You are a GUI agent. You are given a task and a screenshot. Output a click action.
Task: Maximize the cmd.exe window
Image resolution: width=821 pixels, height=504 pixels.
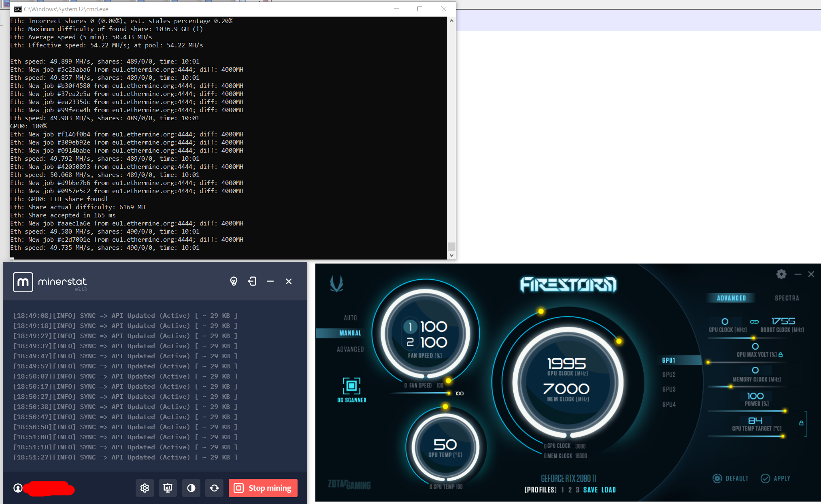coord(420,9)
